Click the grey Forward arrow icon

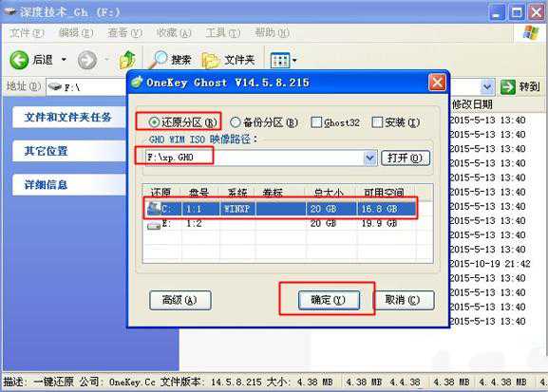point(87,60)
